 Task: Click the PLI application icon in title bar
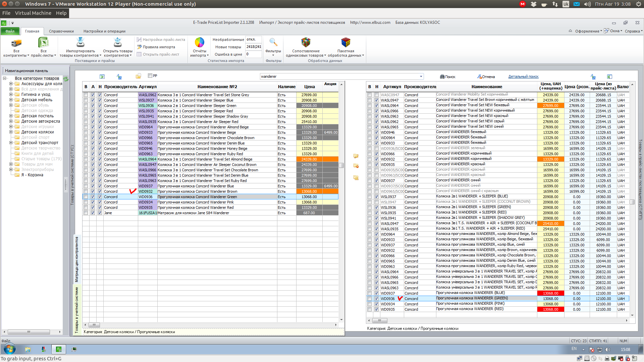point(4,23)
